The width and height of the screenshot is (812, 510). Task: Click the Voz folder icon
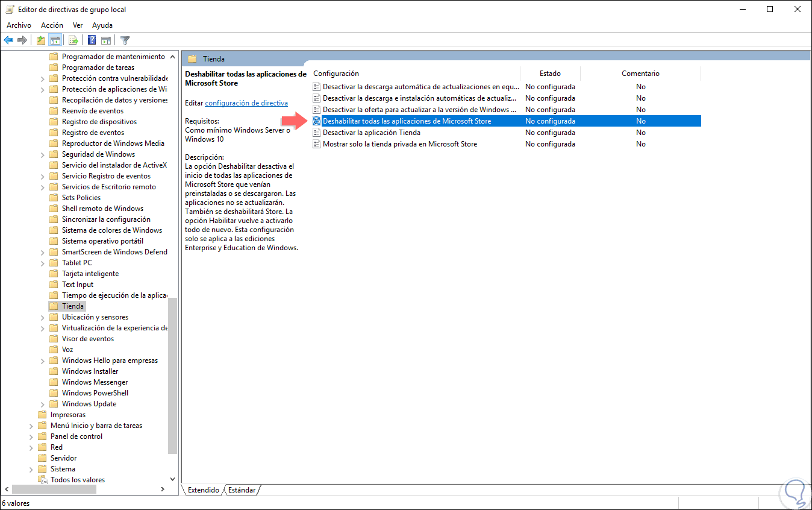[x=54, y=350]
